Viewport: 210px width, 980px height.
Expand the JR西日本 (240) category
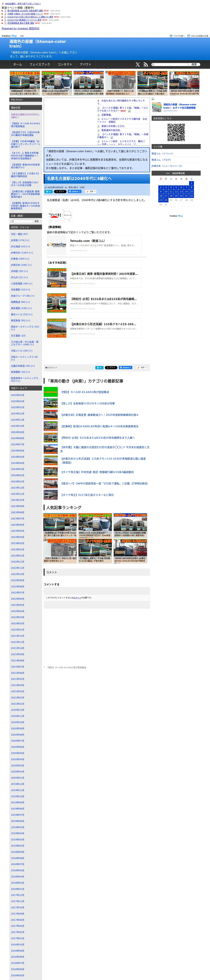click(x=30, y=265)
